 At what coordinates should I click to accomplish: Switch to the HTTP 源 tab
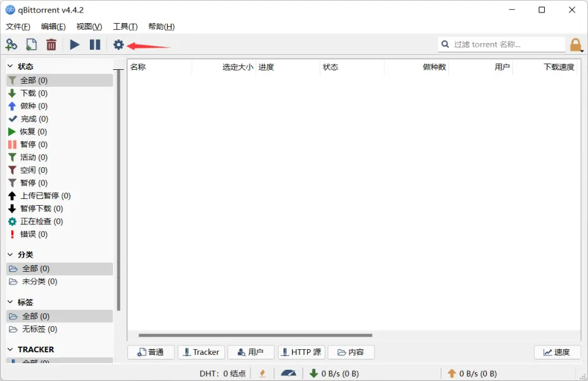(301, 352)
